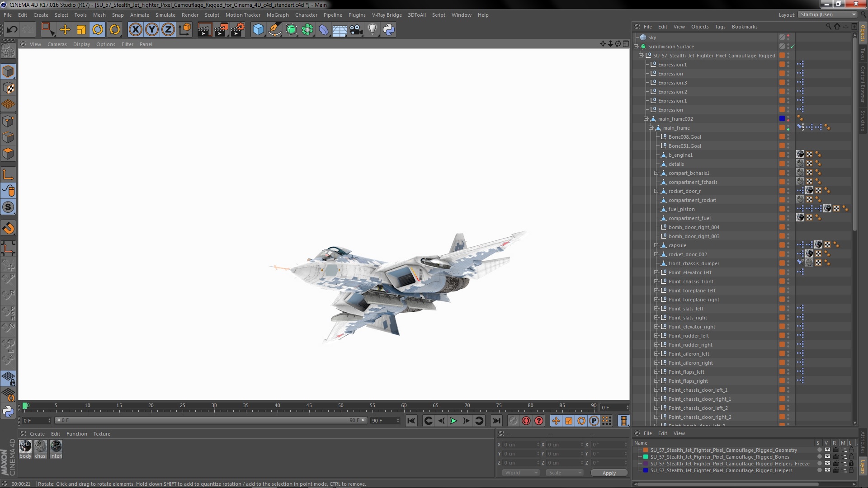Screen dimensions: 868x488
Task: Click the Deformer bend icon
Action: tap(324, 30)
